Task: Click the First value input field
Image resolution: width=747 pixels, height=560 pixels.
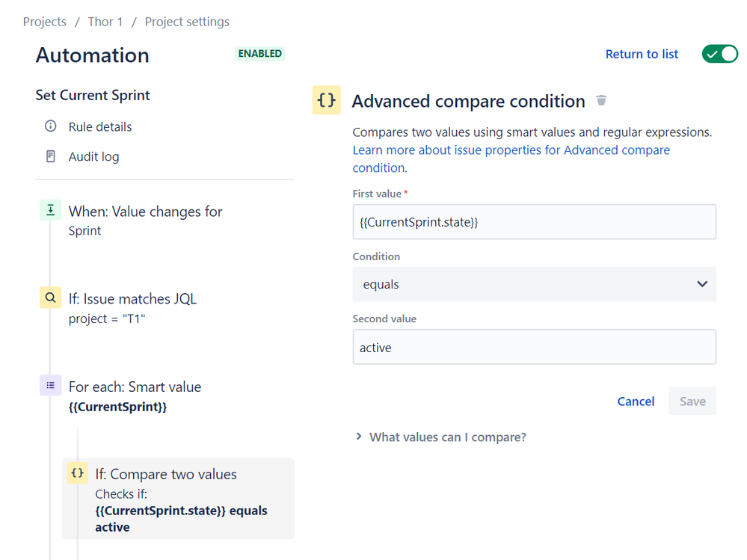Action: (534, 222)
